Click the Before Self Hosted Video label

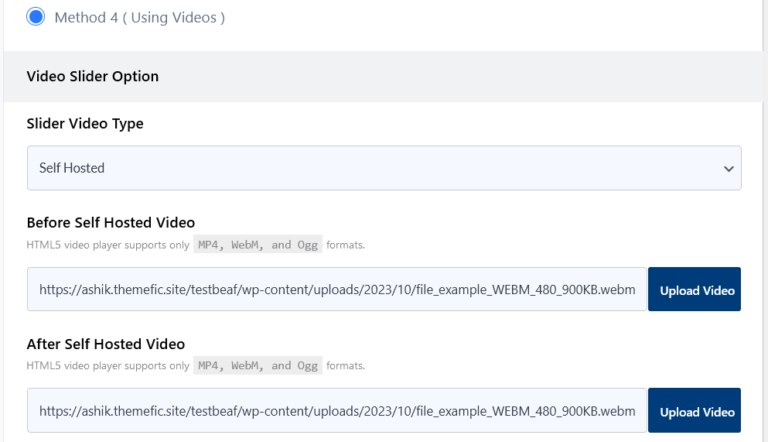110,222
